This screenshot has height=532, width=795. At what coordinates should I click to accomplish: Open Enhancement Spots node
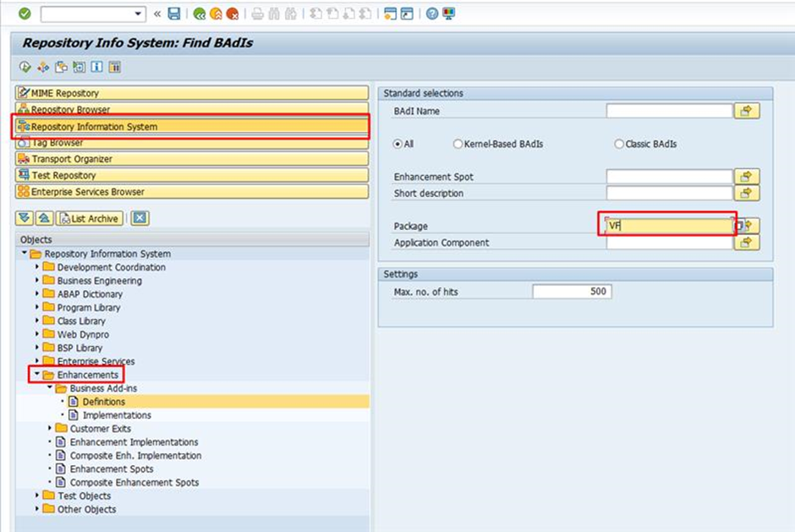112,469
